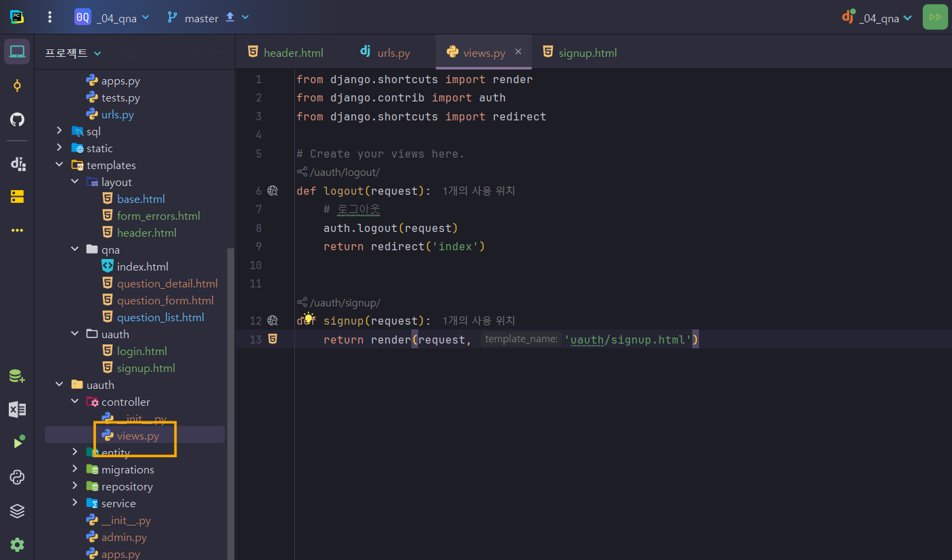
Task: Select question_form.html in project tree
Action: click(x=165, y=300)
